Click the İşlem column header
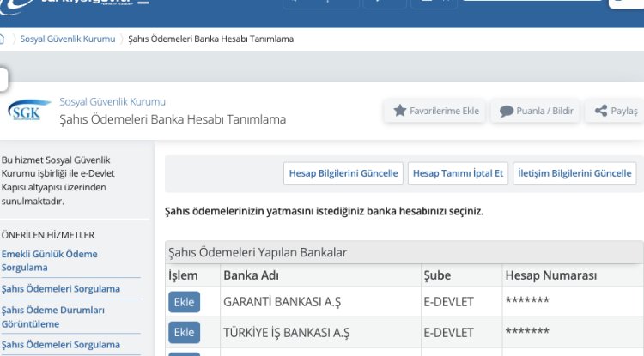This screenshot has height=356, width=644. 192,275
